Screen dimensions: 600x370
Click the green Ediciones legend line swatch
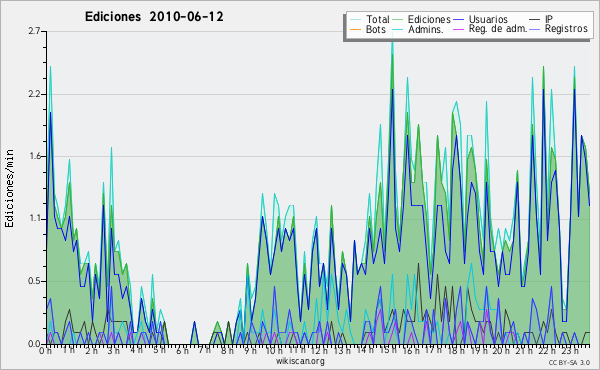coord(398,20)
